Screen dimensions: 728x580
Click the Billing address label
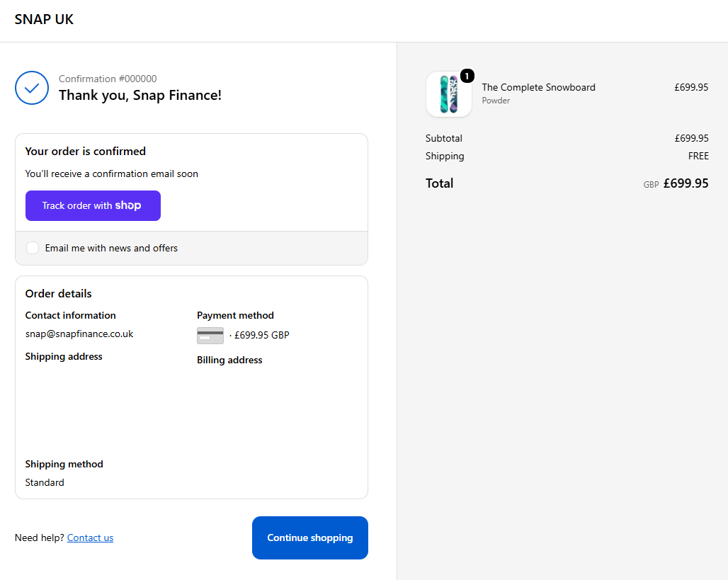(229, 360)
